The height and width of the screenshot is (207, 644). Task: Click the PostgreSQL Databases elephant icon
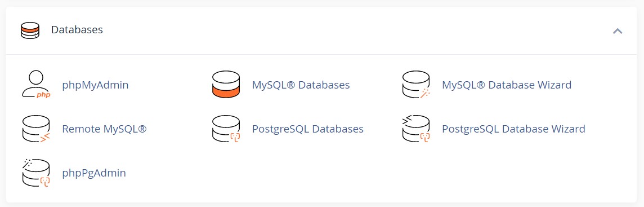(226, 129)
